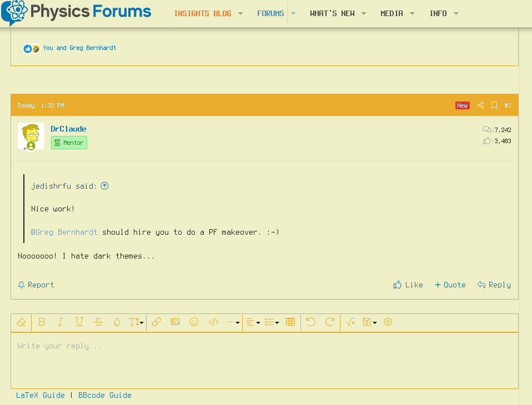This screenshot has height=405, width=532.
Task: Share post #3 via share icon
Action: tap(480, 105)
